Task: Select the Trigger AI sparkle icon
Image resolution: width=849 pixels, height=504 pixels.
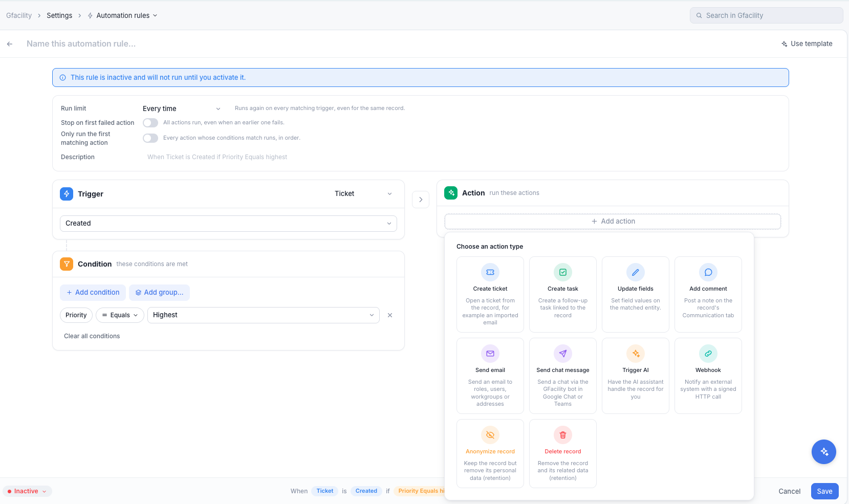Action: 636,354
